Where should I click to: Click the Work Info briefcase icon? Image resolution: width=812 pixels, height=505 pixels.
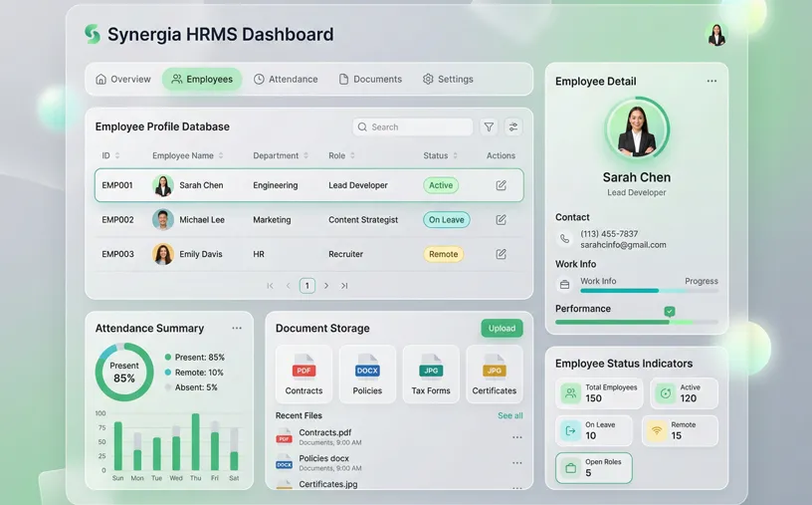(564, 285)
